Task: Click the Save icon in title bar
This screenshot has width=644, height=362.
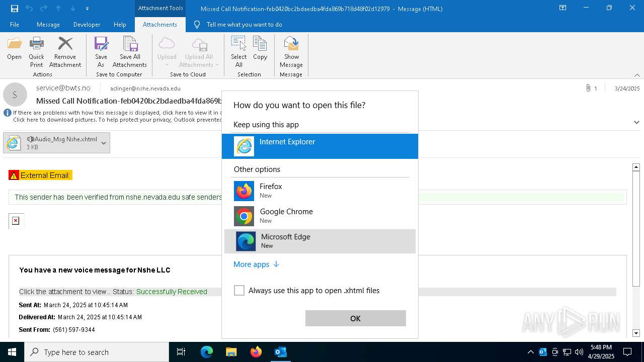Action: click(x=14, y=8)
